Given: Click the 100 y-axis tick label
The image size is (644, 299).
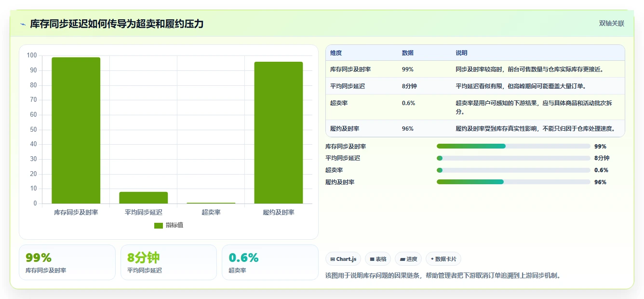Looking at the screenshot, I should (32, 55).
